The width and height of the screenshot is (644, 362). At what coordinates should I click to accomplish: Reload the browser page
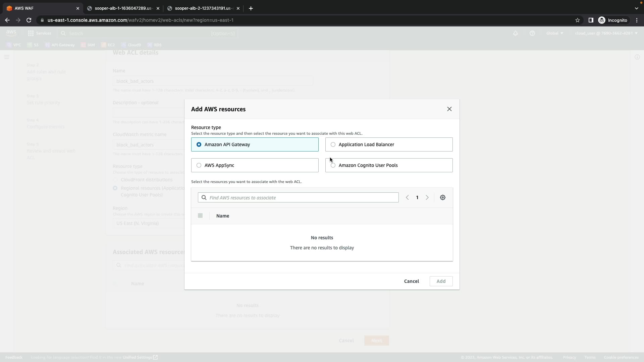coord(29,20)
